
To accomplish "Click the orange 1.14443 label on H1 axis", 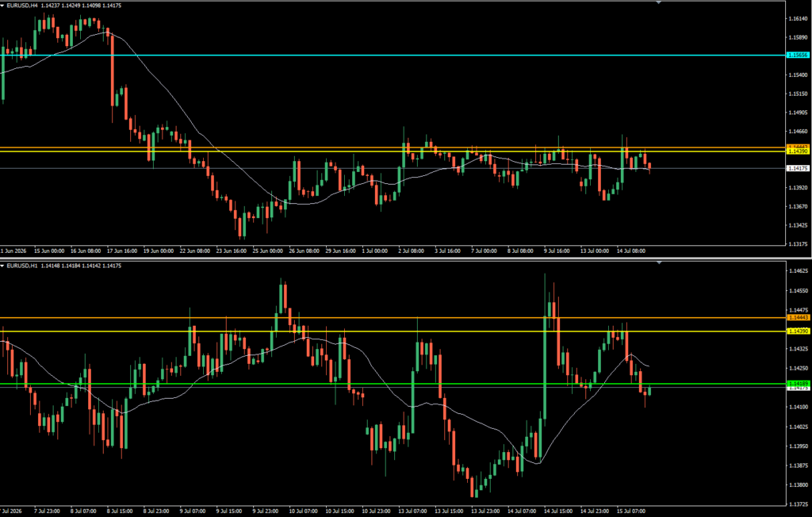I will [797, 317].
